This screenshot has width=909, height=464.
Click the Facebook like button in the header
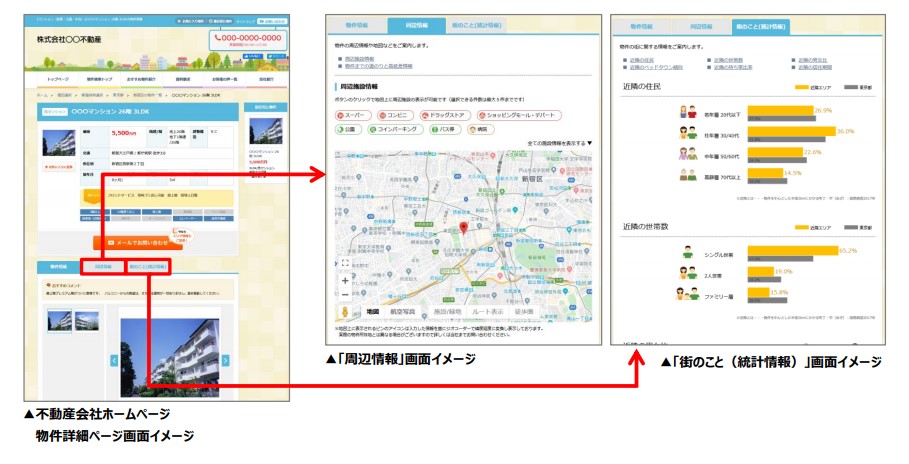coord(252,56)
